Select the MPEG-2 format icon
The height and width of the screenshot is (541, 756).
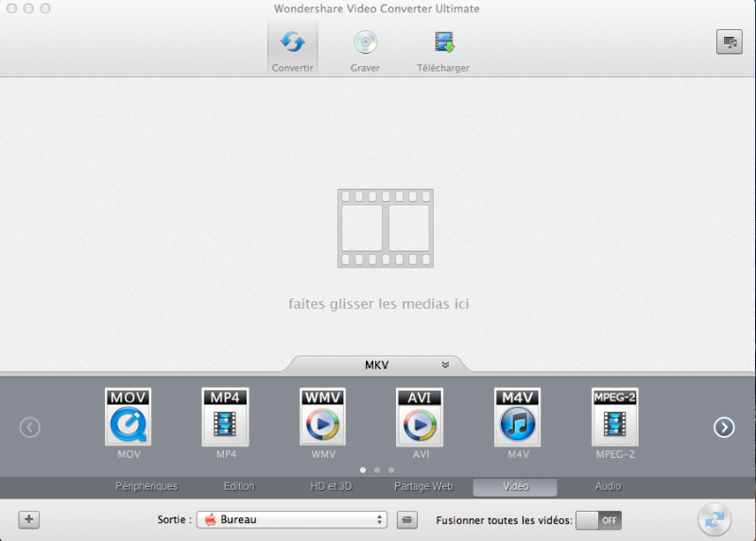point(615,416)
